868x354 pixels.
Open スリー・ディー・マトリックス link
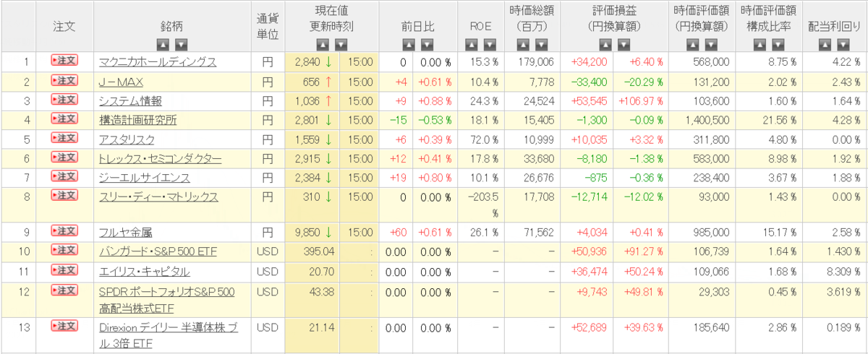[158, 197]
